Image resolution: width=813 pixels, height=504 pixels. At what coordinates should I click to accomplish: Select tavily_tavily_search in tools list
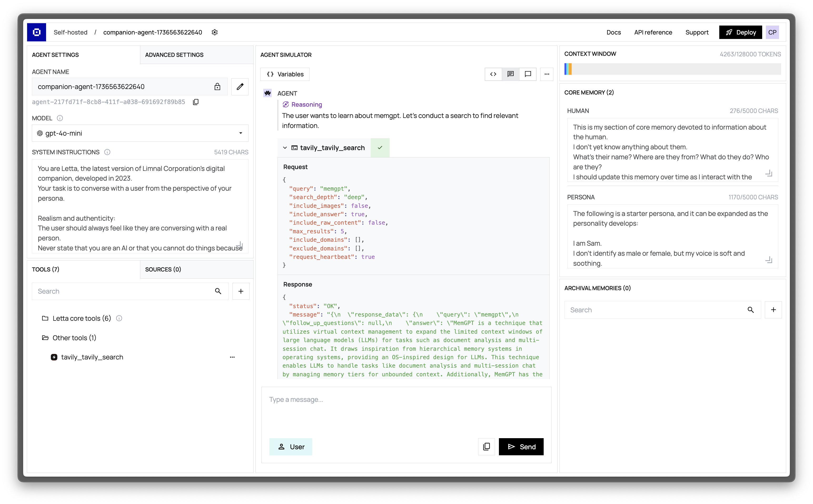[x=92, y=357]
